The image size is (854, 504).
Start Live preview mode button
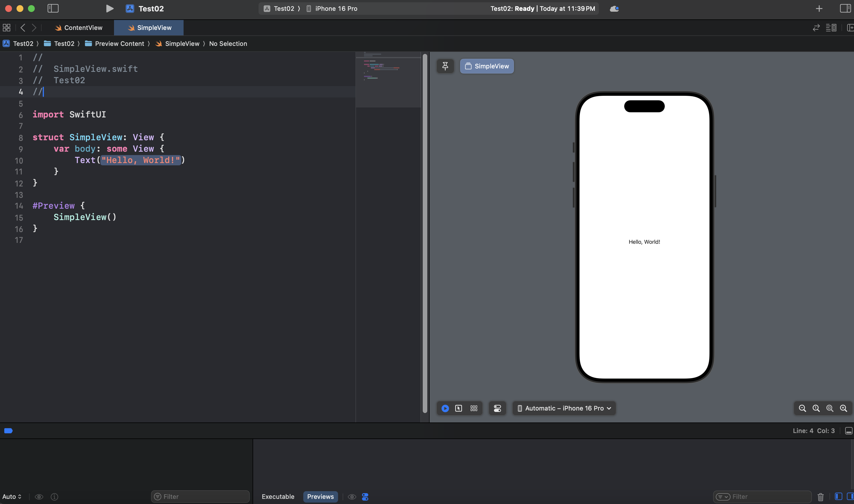pos(445,408)
